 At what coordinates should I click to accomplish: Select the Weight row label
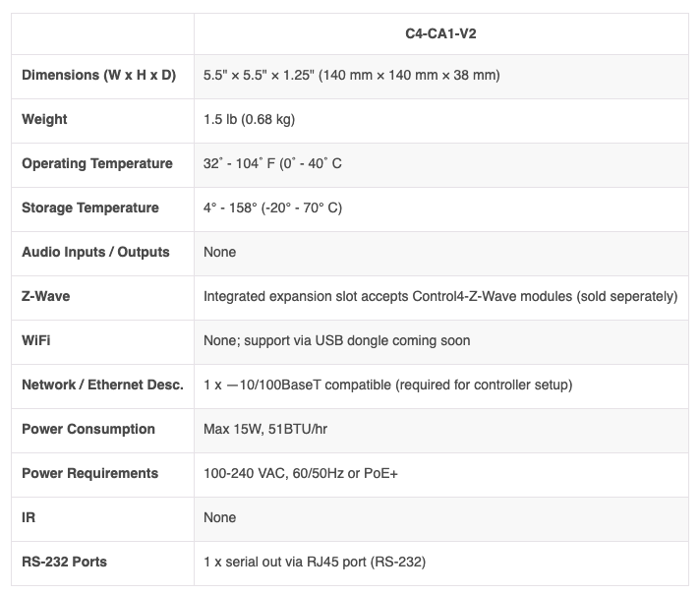click(x=45, y=120)
